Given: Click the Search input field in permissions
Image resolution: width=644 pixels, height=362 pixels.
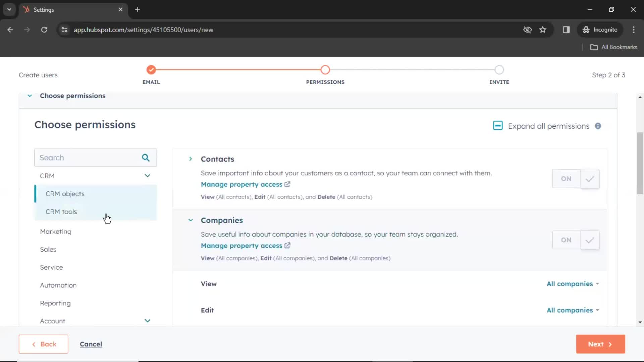Looking at the screenshot, I should [x=91, y=157].
